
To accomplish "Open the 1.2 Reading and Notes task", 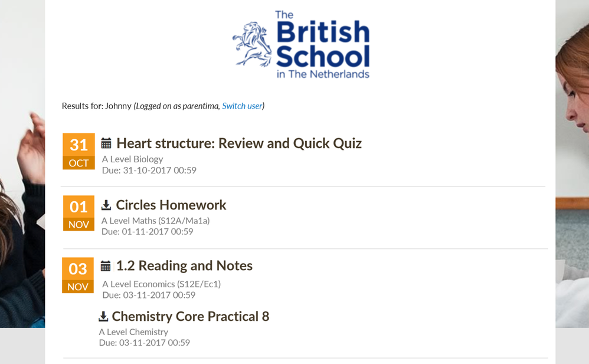I will [x=184, y=266].
